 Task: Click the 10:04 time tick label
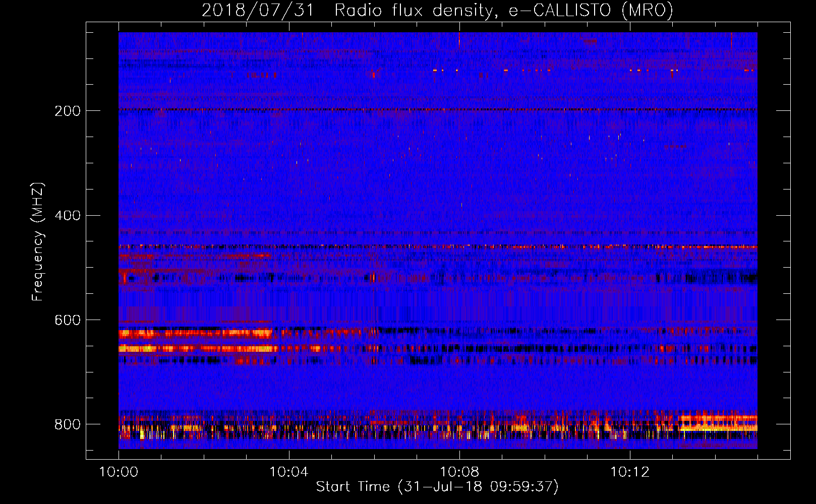pos(289,472)
